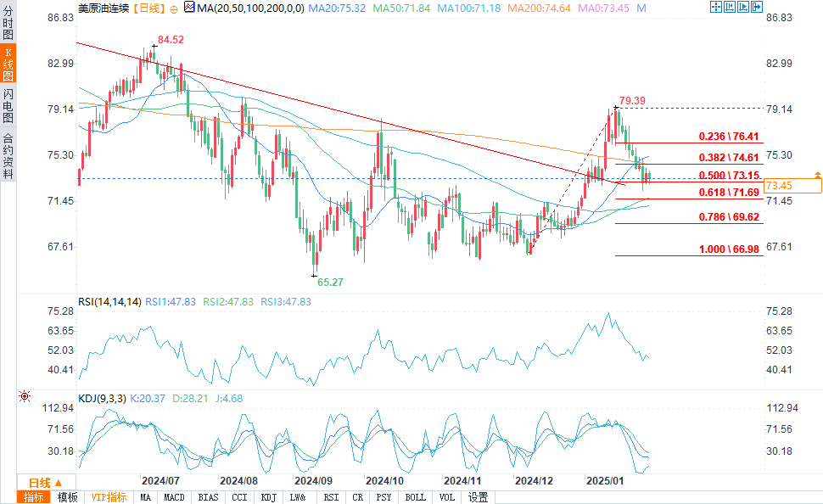Click the 1.000 \ 66.98 Fibonacci level
The height and width of the screenshot is (504, 823).
(x=729, y=249)
